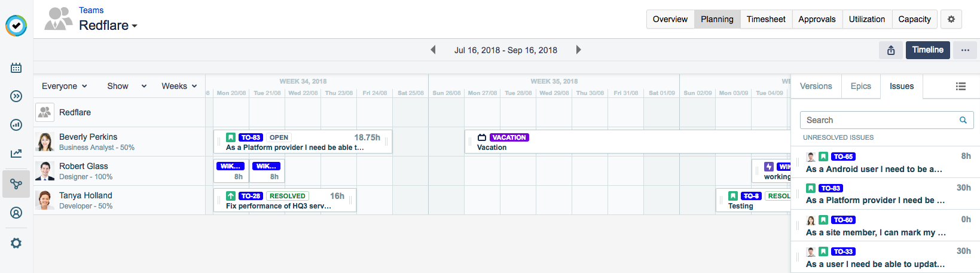980x273 pixels.
Task: Open the settings gear in the left sidebar
Action: pyautogui.click(x=16, y=243)
